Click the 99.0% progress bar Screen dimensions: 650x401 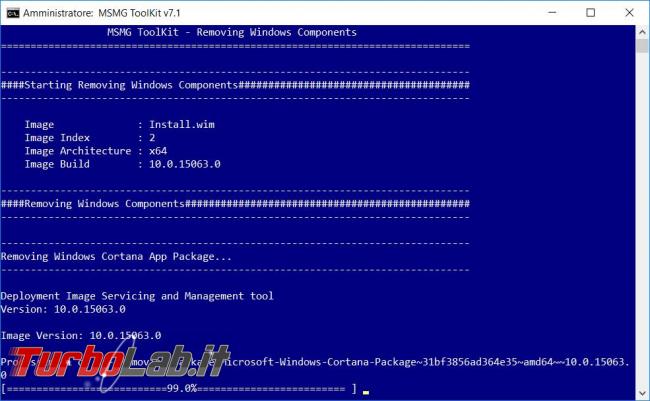point(179,389)
